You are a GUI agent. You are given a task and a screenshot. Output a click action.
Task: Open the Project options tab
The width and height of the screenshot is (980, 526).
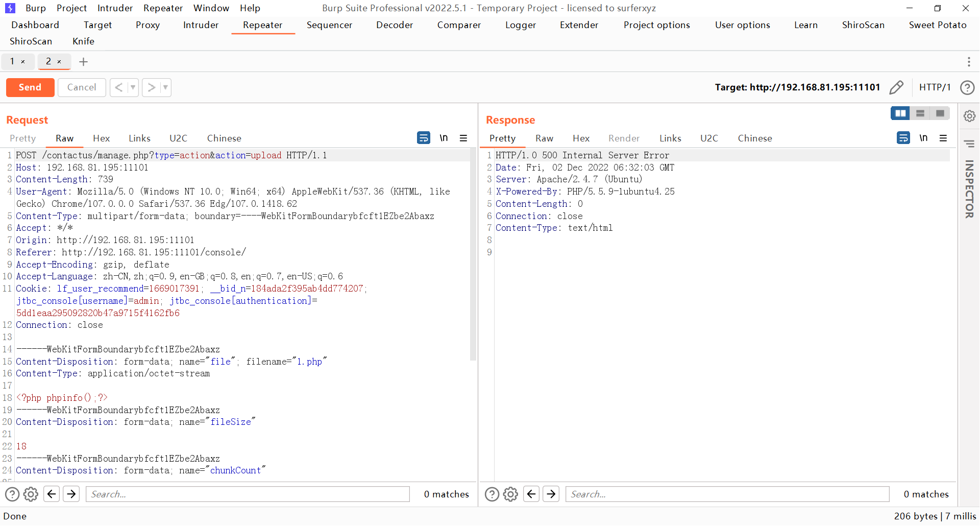tap(656, 25)
